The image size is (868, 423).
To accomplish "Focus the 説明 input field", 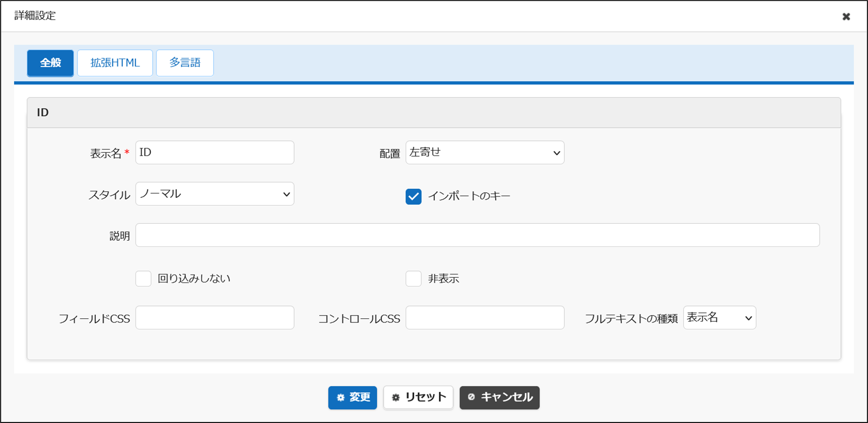I will pyautogui.click(x=477, y=235).
